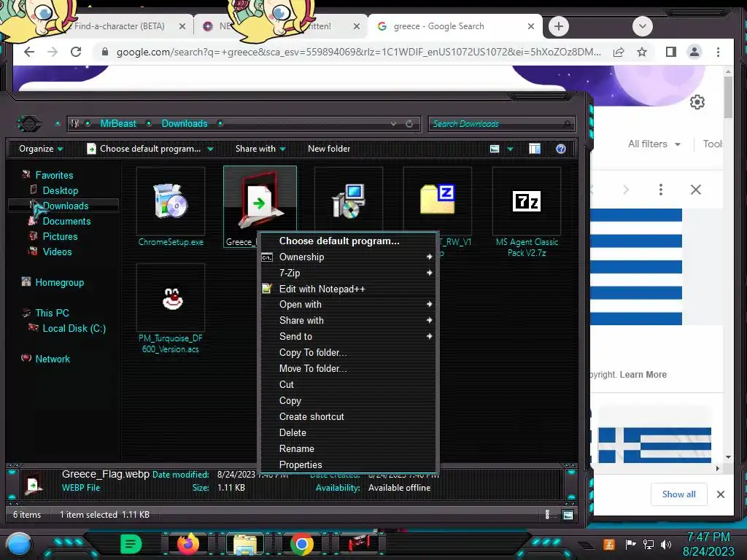Expand the view options dropdown arrow
This screenshot has width=747, height=560.
[510, 149]
